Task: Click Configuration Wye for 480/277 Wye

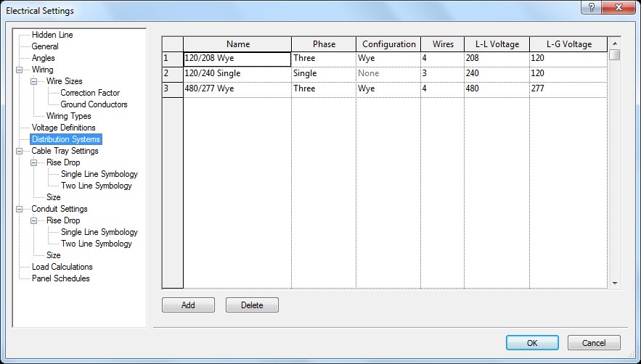Action: point(388,89)
